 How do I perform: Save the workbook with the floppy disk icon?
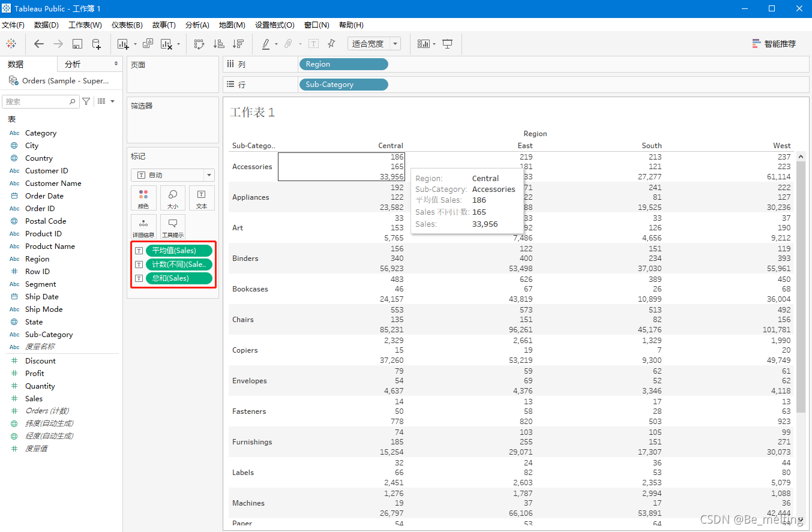coord(77,44)
